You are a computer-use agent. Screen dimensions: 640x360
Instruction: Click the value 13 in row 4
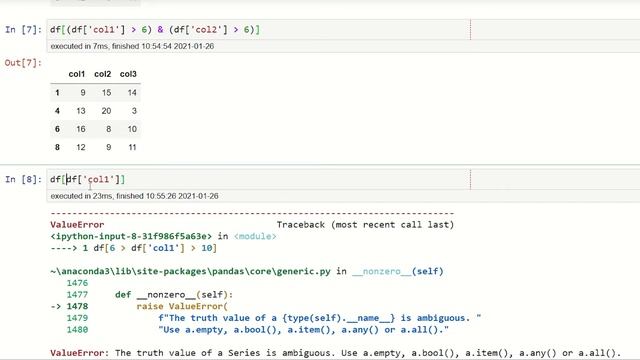(81, 111)
